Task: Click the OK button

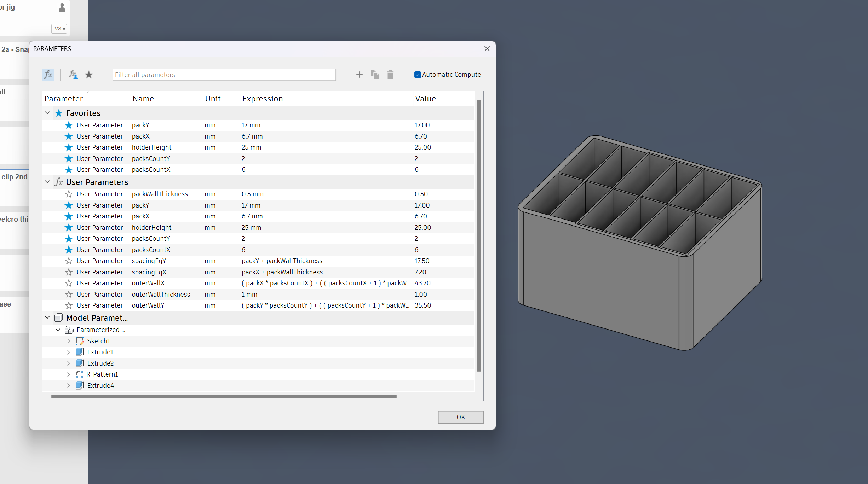Action: tap(461, 417)
